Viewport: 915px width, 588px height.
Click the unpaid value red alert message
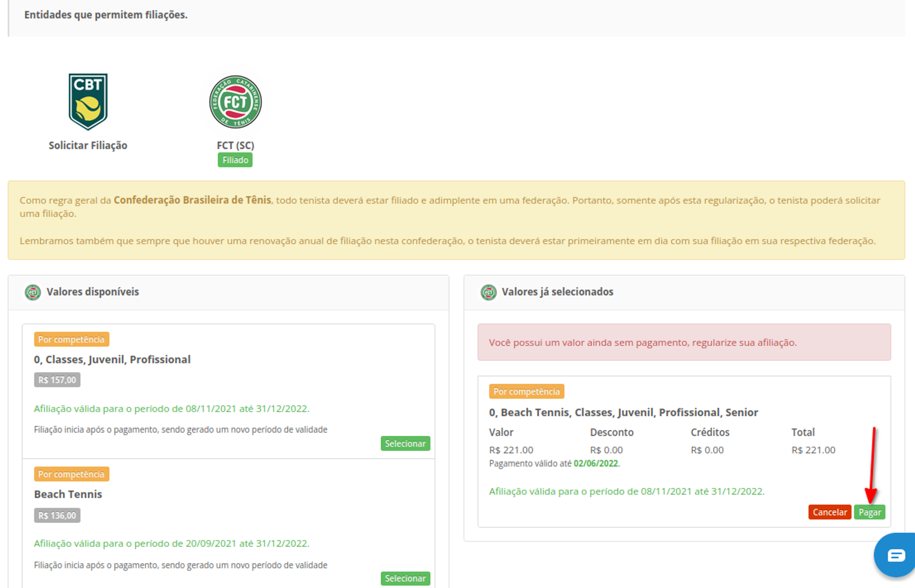[642, 342]
